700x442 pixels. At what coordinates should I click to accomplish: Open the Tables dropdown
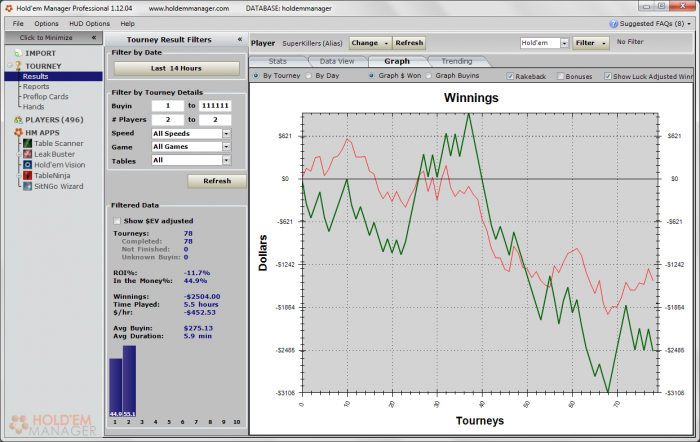(x=226, y=160)
